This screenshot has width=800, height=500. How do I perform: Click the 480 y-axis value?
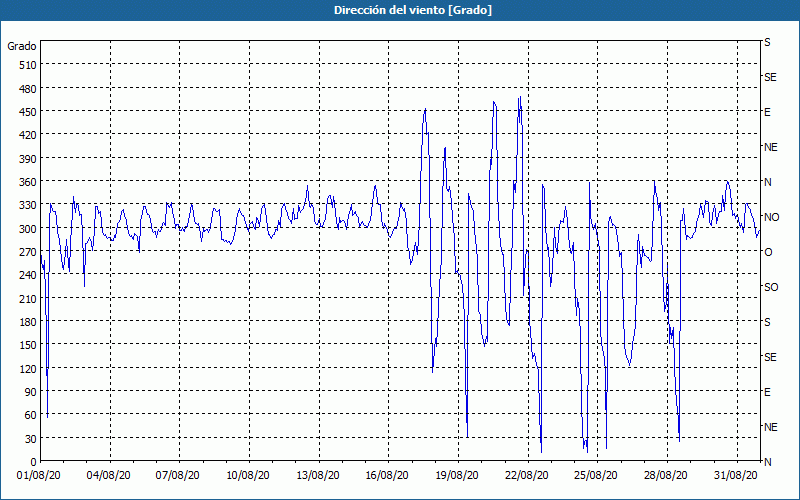pyautogui.click(x=28, y=89)
